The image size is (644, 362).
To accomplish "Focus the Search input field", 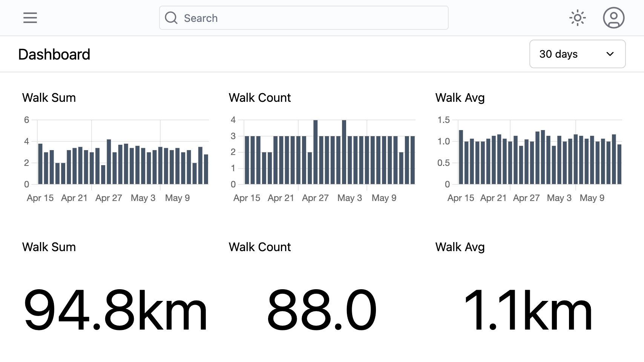I will [304, 18].
